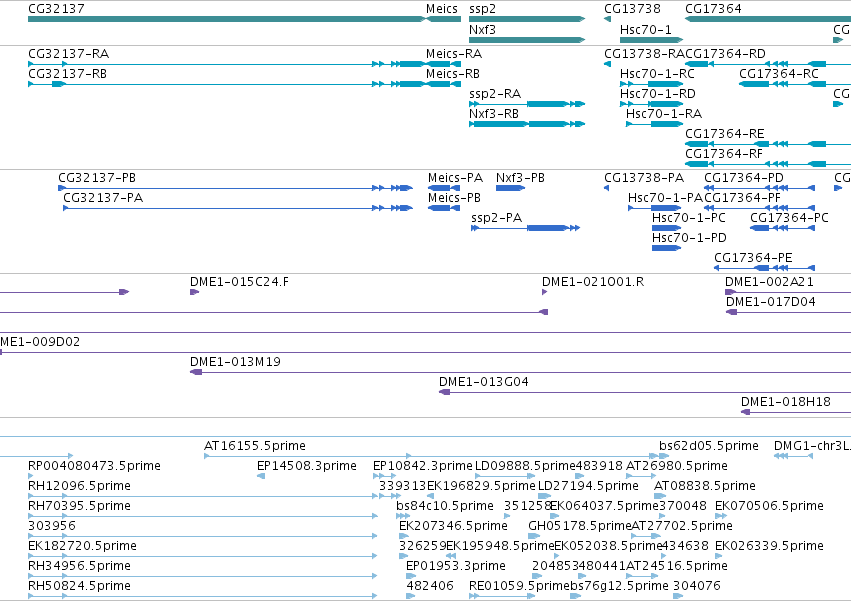This screenshot has width=851, height=601.
Task: Click the CG17364 gene label
Action: click(x=713, y=9)
